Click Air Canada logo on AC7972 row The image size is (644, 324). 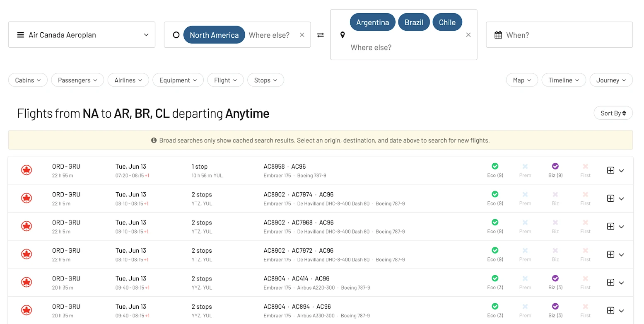[27, 254]
